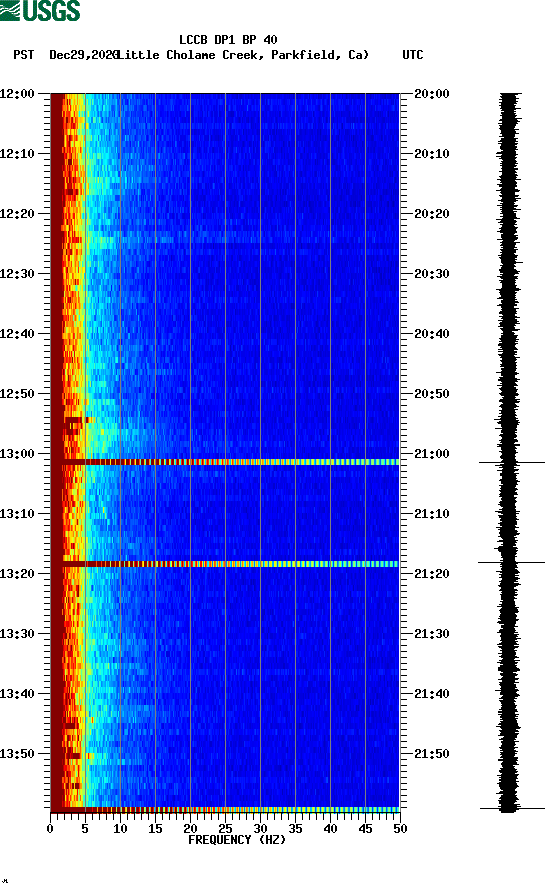
Task: Click the '13:10' PST time label
Action: click(18, 514)
